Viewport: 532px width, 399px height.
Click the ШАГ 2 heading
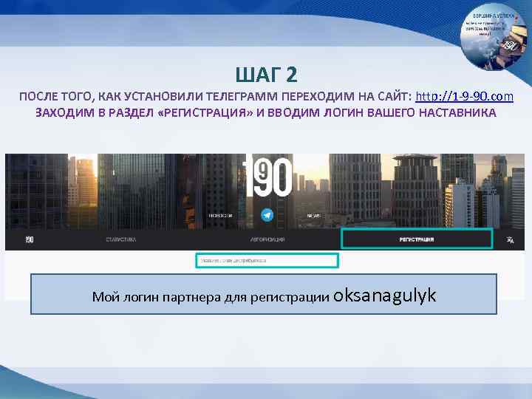[x=266, y=75]
